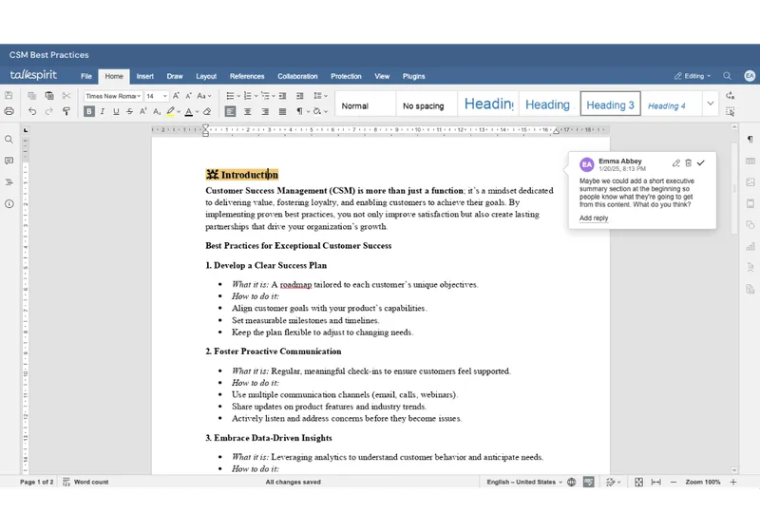
Task: Apply superscript formatting
Action: (143, 111)
